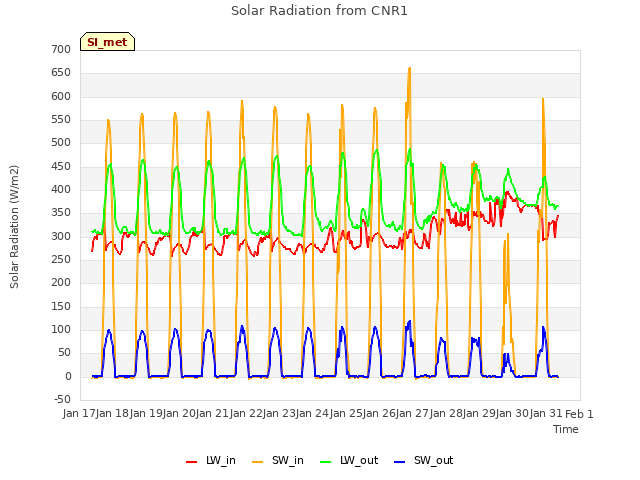Click the Feb 1 x-axis tick label
640x480 pixels.
(579, 414)
